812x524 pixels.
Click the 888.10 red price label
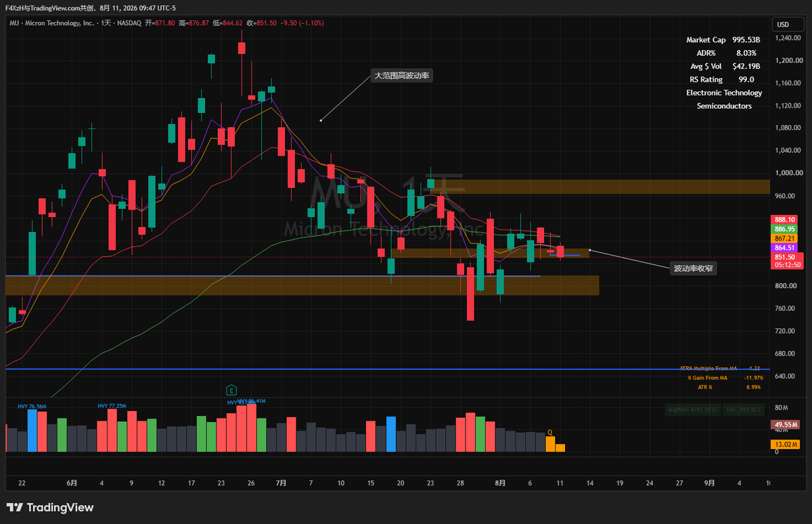784,220
